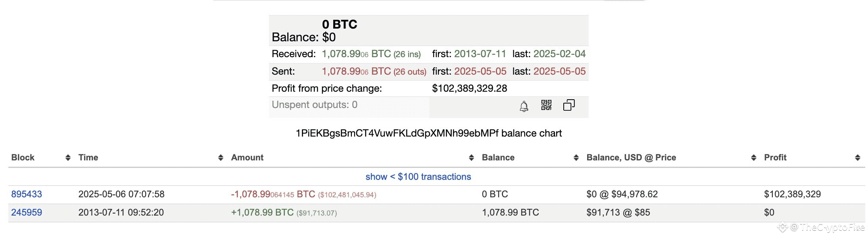Open block 895433 link
Image resolution: width=868 pixels, height=237 pixels.
[x=27, y=194]
